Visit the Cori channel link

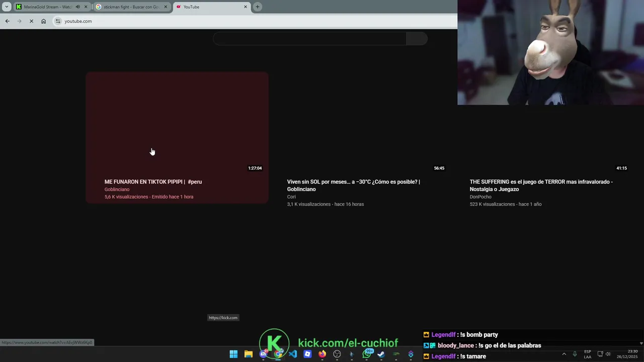291,197
